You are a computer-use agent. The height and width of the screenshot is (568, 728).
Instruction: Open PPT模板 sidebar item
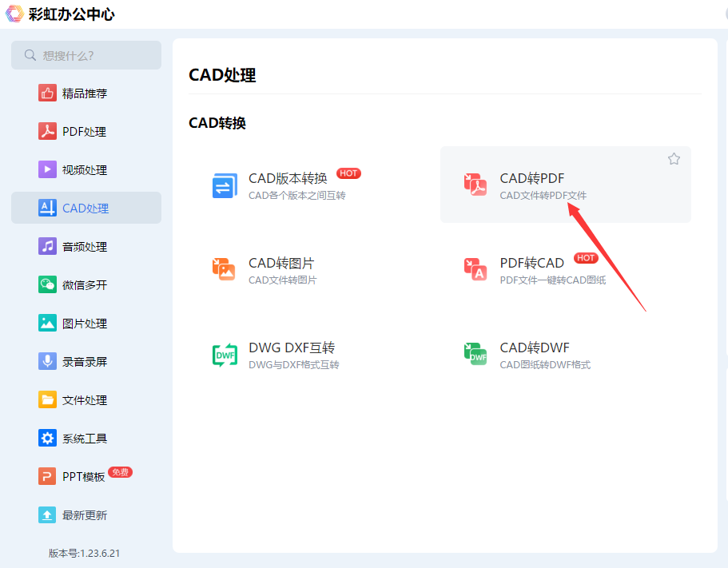point(86,476)
